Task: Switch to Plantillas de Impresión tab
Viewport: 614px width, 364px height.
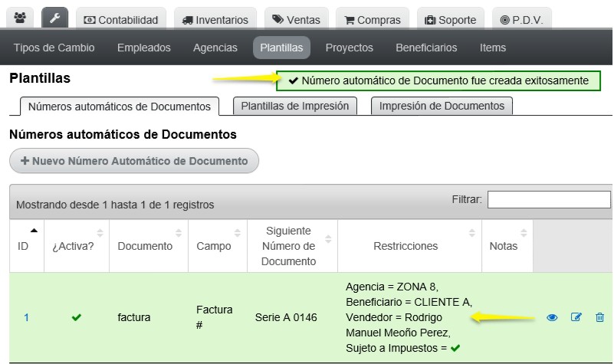Action: (295, 106)
